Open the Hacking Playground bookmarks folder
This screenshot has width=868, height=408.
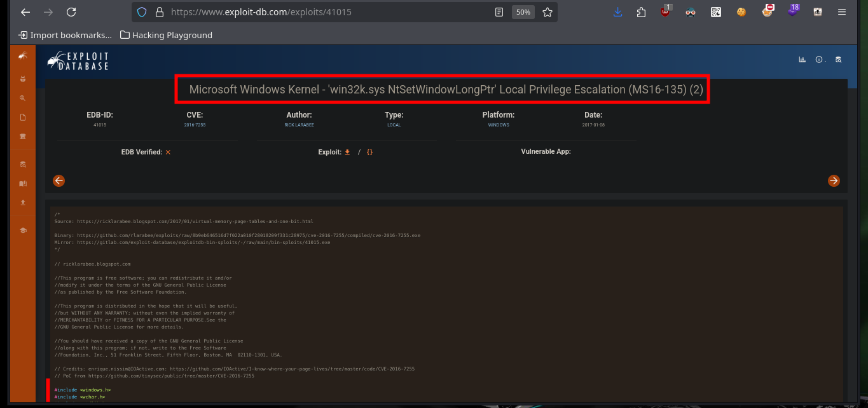tap(166, 35)
